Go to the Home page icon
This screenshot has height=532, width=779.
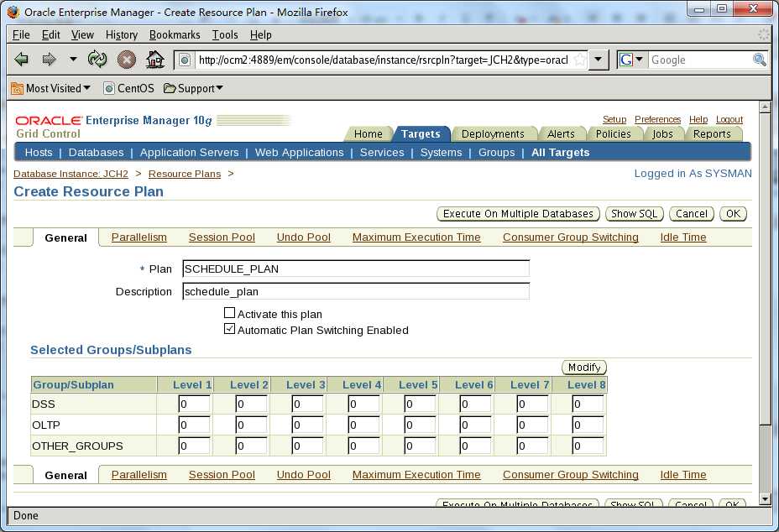point(155,60)
